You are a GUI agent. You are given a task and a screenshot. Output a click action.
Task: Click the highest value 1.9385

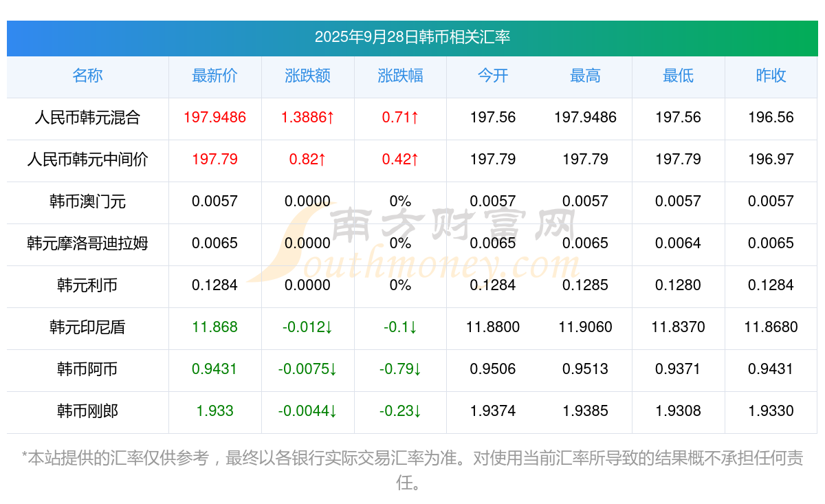(x=585, y=411)
